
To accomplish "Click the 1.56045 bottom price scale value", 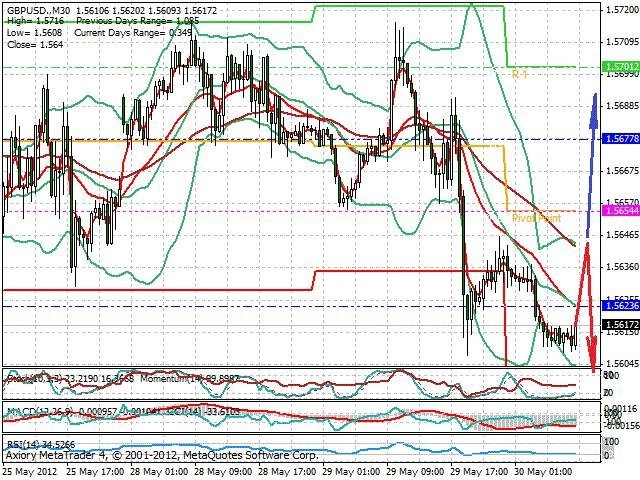I will 622,363.
